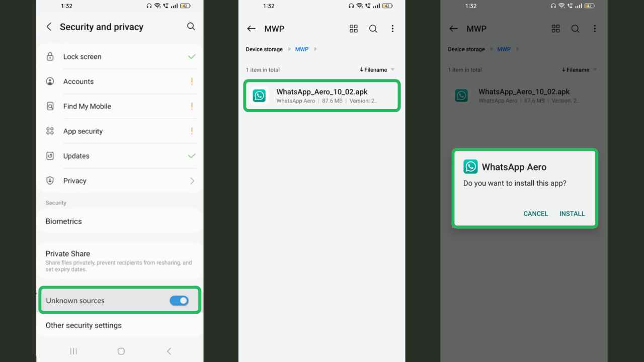Open Privacy settings row

[x=120, y=180]
